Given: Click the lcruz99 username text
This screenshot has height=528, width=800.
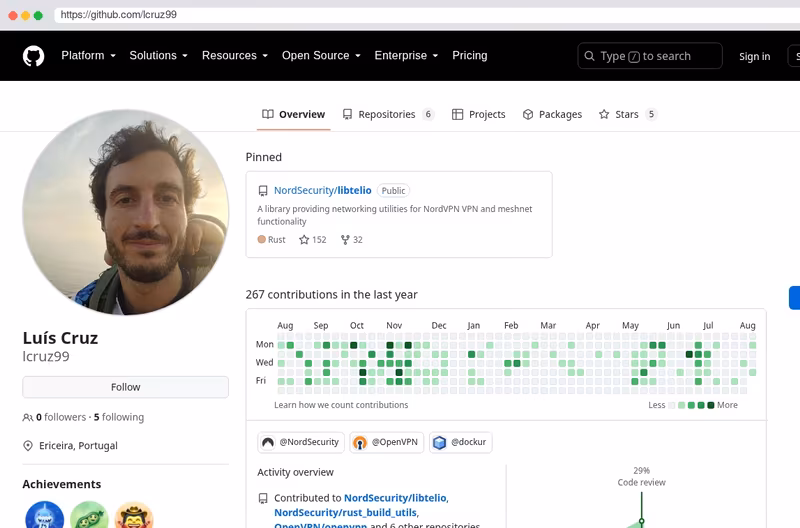Looking at the screenshot, I should coord(46,357).
